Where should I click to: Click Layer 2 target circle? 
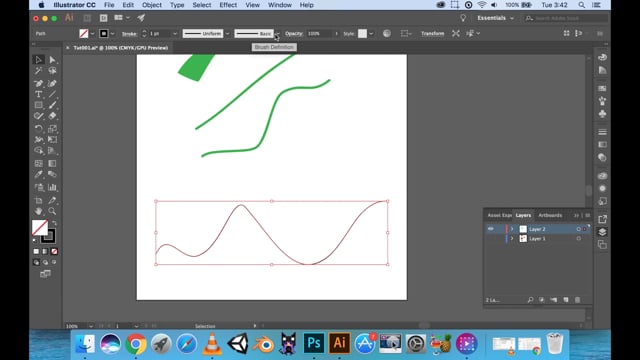[578, 229]
